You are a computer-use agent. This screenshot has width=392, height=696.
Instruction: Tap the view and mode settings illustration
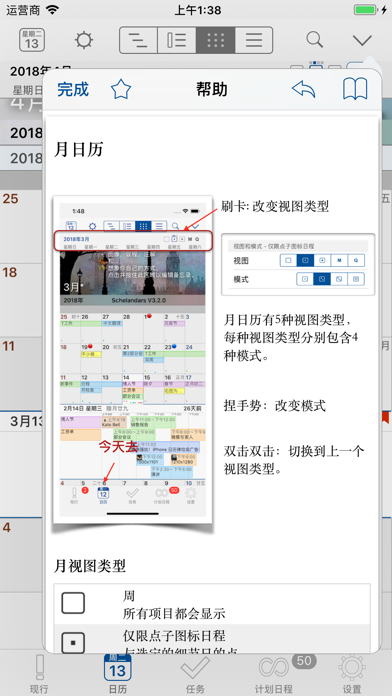298,265
